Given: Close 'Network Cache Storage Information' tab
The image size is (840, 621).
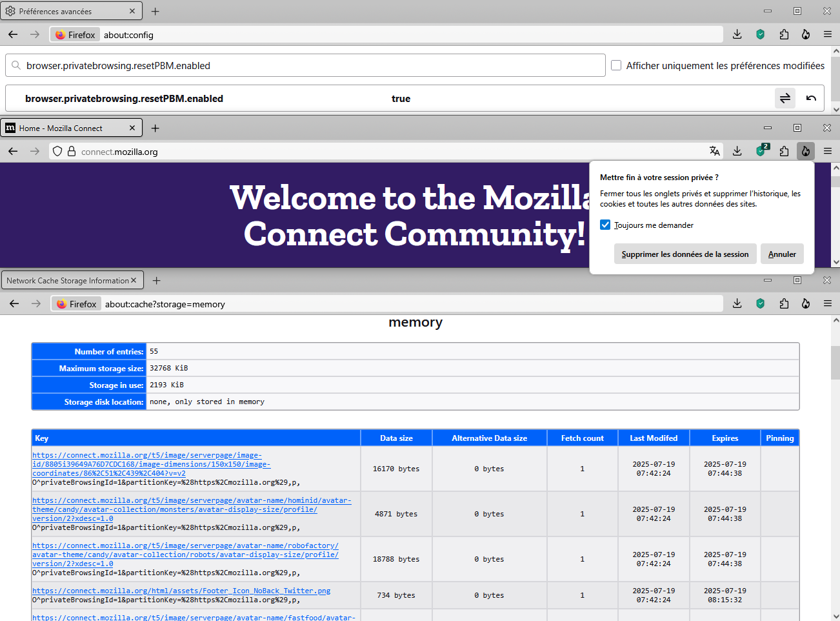Looking at the screenshot, I should [x=134, y=280].
